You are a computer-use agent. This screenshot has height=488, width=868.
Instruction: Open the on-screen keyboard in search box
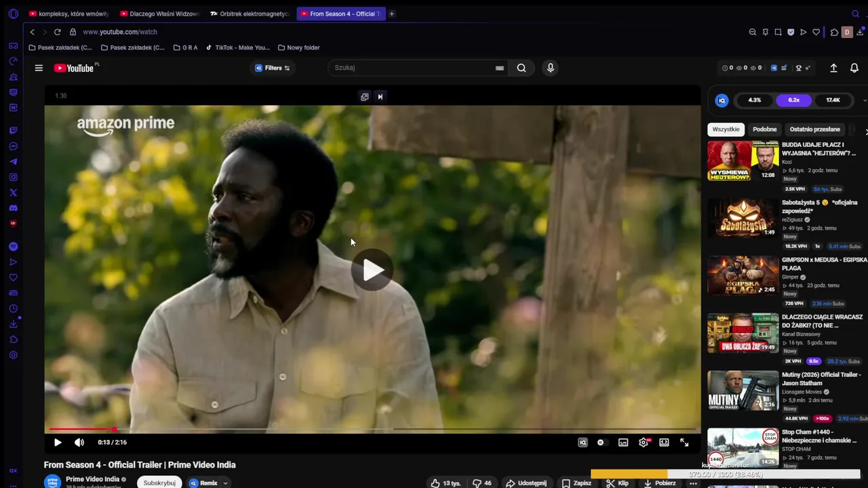point(500,68)
